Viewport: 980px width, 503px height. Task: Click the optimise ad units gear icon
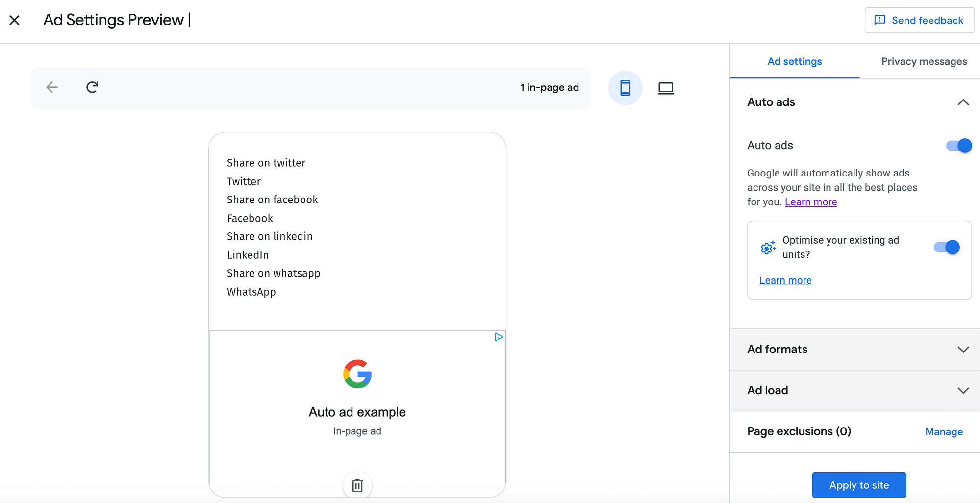coord(767,248)
